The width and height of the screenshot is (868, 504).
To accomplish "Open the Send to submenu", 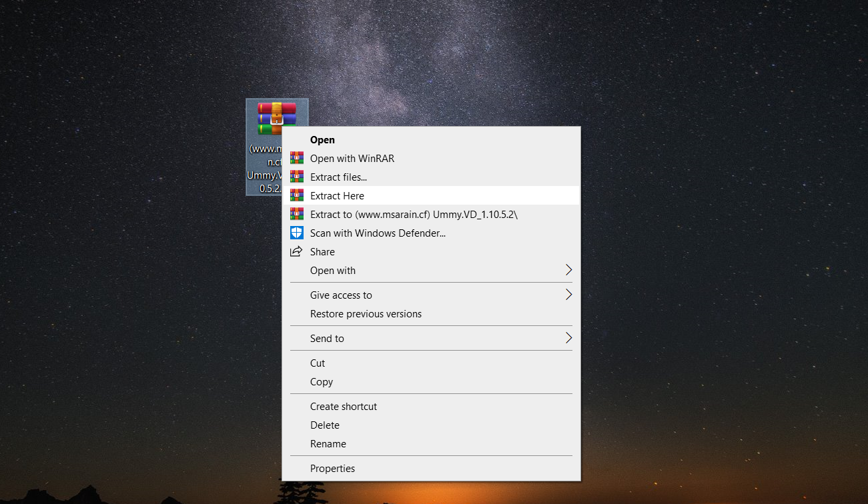I will point(432,339).
